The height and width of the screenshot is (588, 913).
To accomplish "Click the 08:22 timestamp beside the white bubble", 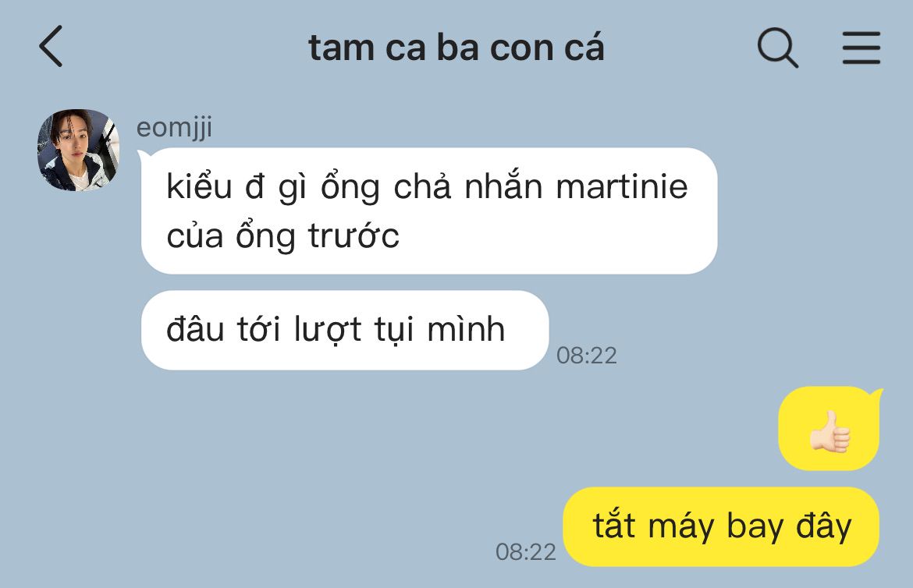I will [586, 355].
